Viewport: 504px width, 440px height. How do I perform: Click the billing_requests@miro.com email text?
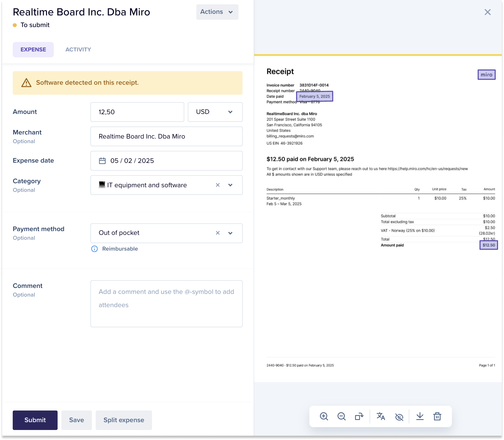[290, 136]
